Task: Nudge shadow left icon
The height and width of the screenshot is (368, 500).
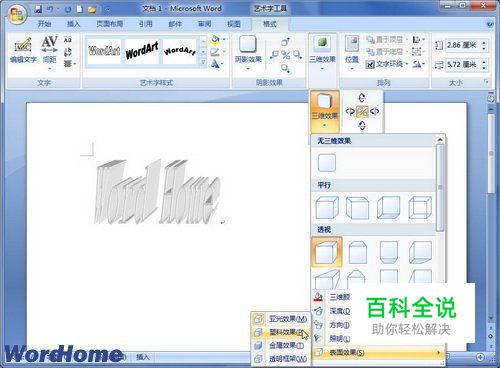Action: [274, 55]
